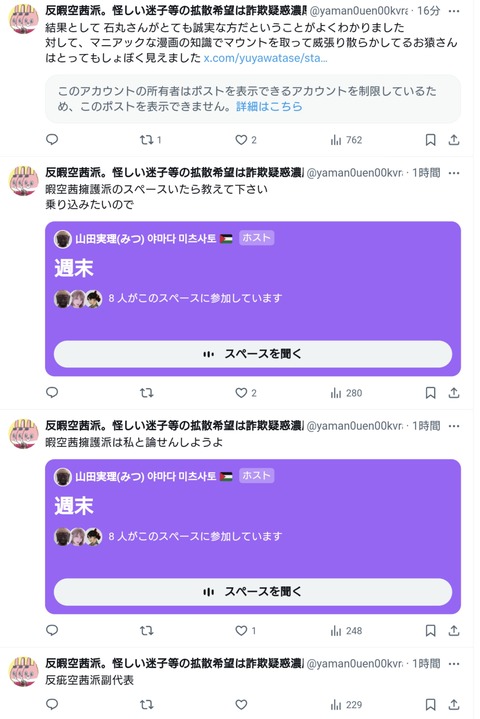This screenshot has width=480, height=719.
Task: Open more options on the 16分 post
Action: click(454, 11)
